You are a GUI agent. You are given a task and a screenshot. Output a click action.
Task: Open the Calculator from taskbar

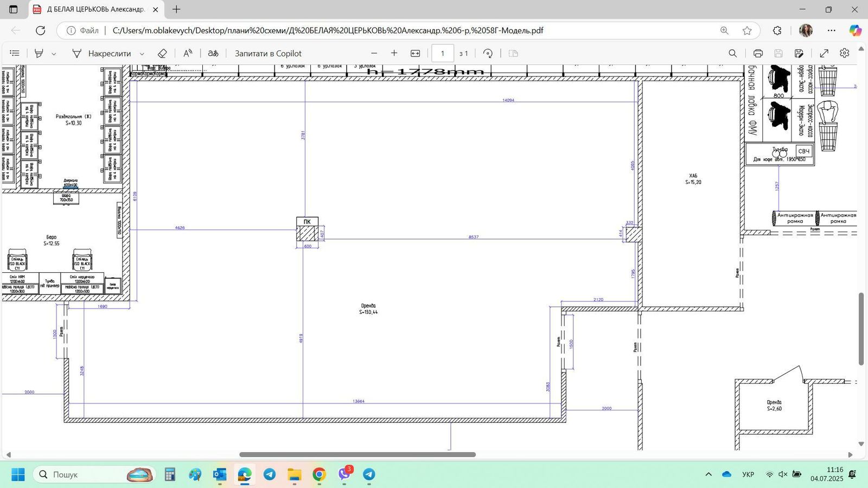pos(170,474)
